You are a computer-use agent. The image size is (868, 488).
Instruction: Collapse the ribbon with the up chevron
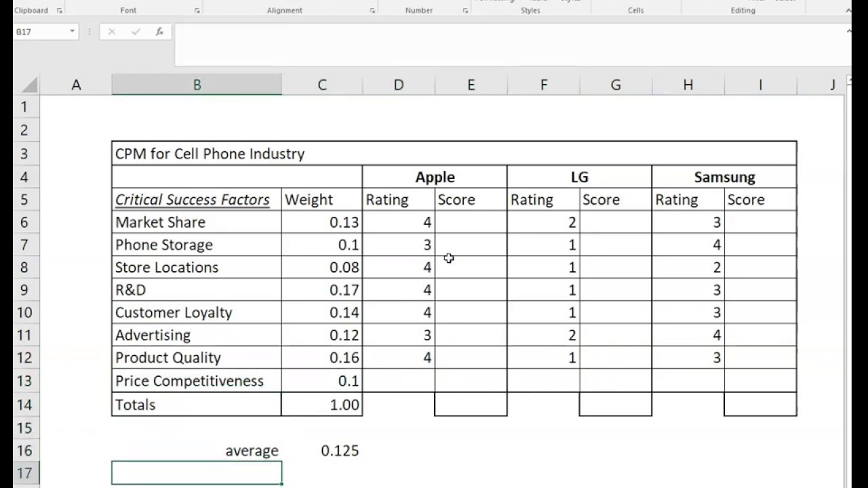[x=848, y=11]
